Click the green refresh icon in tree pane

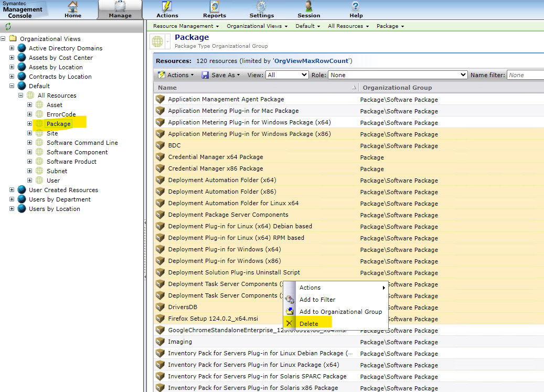(8, 26)
